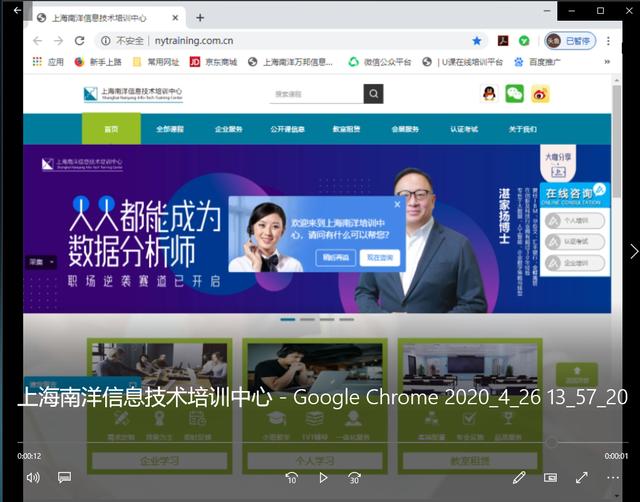Open a new Chrome tab with plus
This screenshot has height=502, width=640.
pos(200,18)
